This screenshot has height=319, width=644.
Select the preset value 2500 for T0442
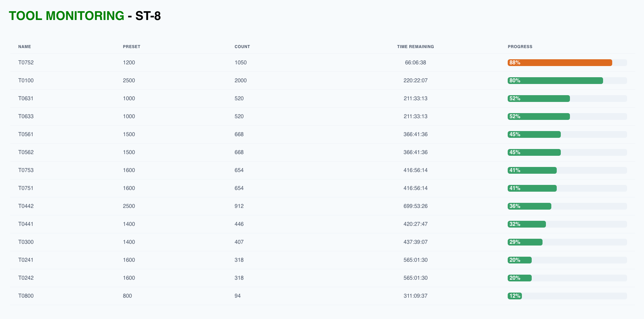[x=129, y=206]
